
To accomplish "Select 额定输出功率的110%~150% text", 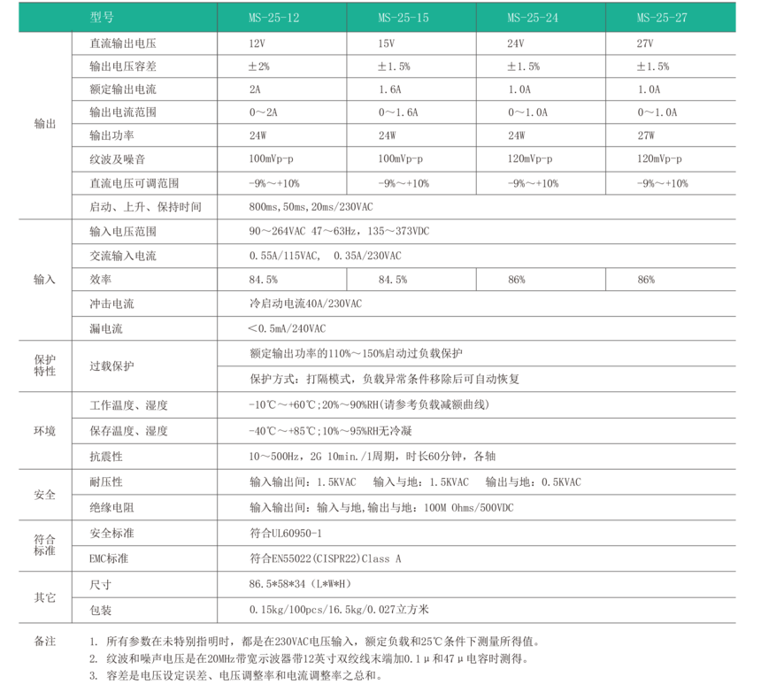I will (357, 353).
